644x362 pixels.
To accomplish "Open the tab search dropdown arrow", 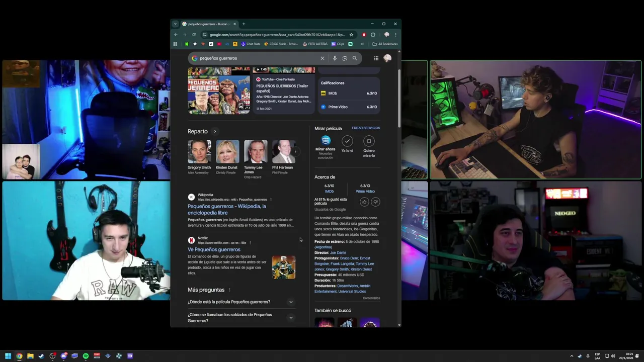I will [x=175, y=24].
